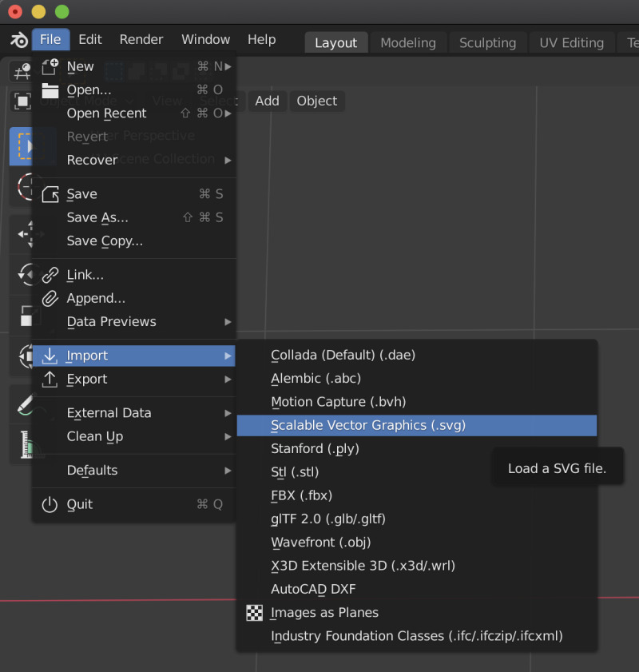Click the editor type icon at top left
This screenshot has height=672, width=639.
pyautogui.click(x=22, y=71)
